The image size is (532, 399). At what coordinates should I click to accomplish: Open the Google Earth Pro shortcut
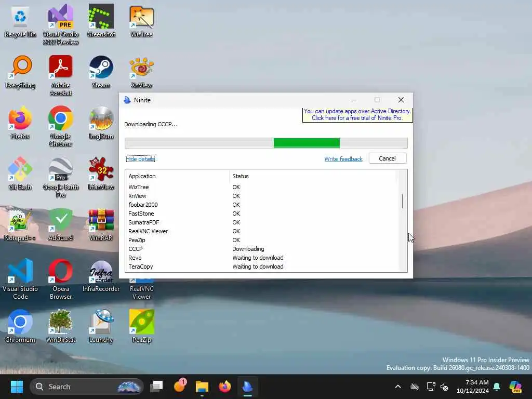pyautogui.click(x=61, y=177)
